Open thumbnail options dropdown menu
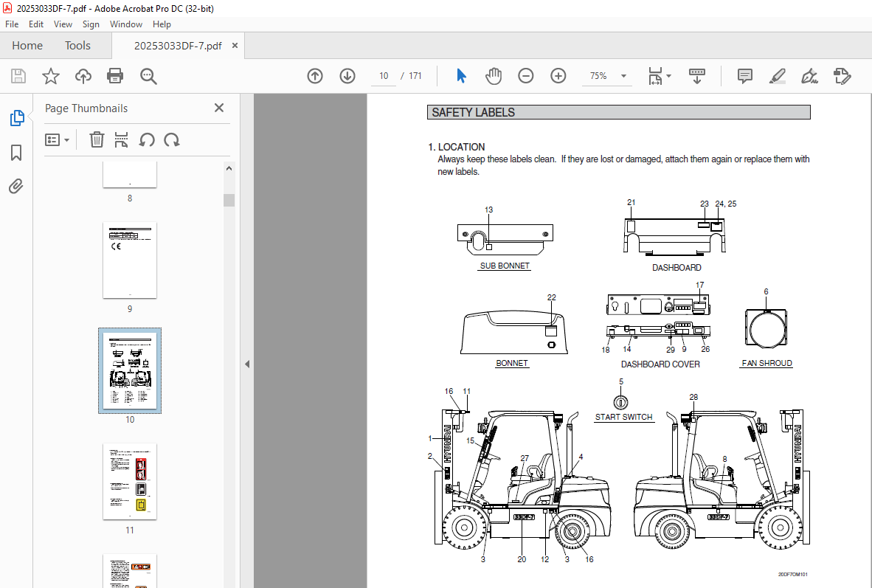 (58, 139)
